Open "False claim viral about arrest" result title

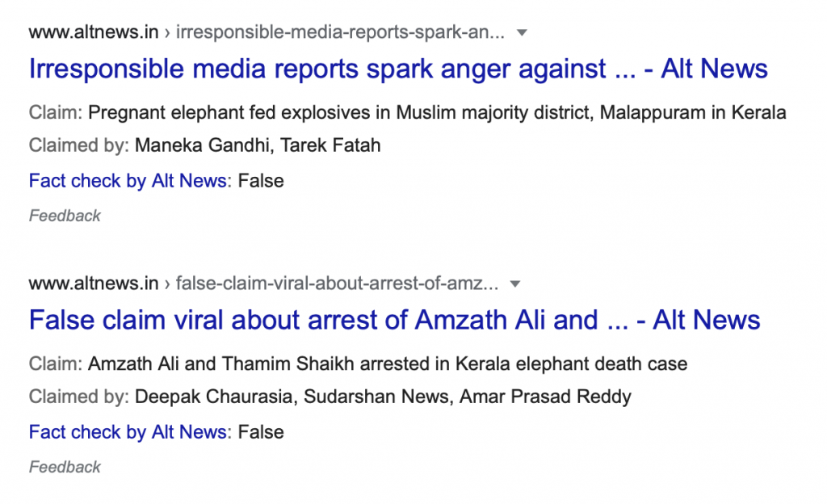(394, 320)
